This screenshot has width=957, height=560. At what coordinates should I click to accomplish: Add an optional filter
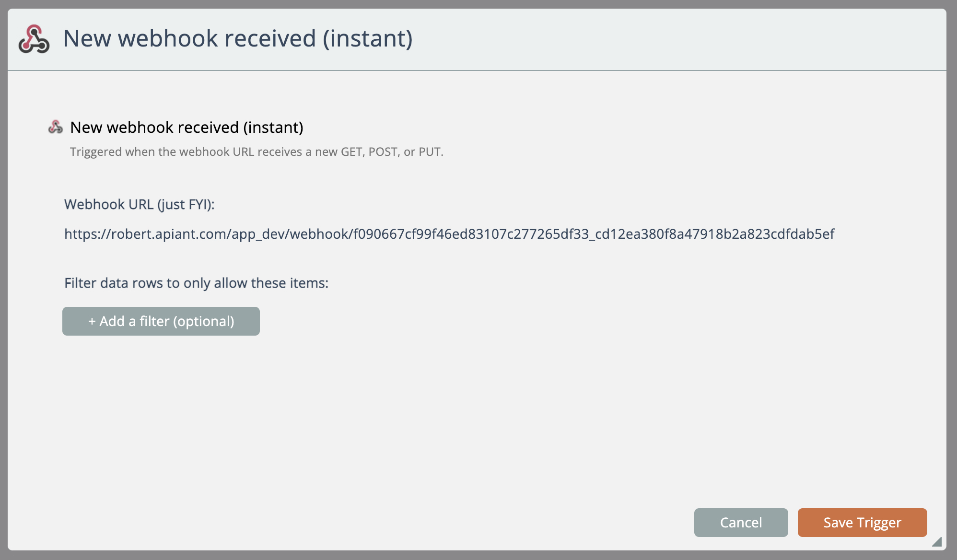point(161,321)
